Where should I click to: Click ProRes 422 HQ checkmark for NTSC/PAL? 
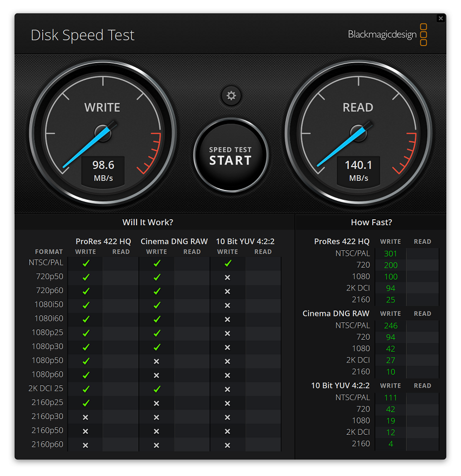coord(86,263)
